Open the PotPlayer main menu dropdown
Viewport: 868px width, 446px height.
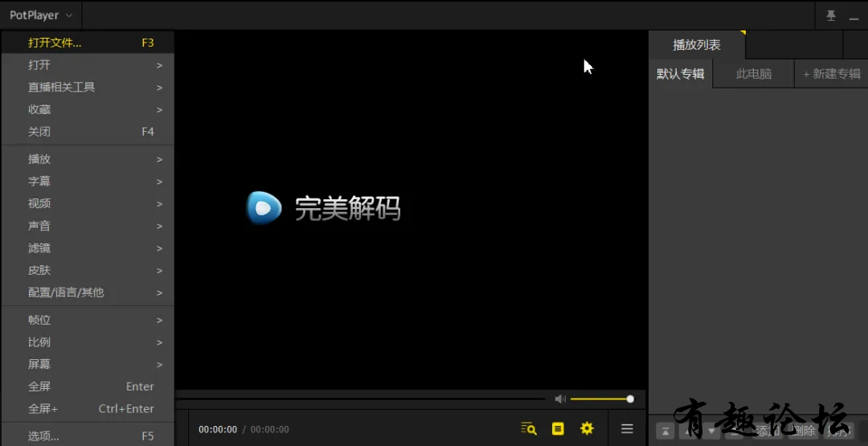[x=41, y=15]
